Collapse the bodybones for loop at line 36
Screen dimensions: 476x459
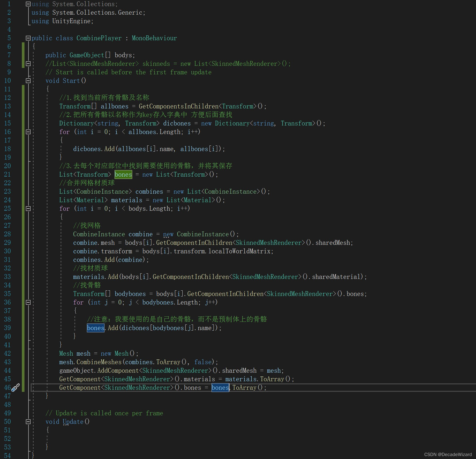tap(28, 302)
